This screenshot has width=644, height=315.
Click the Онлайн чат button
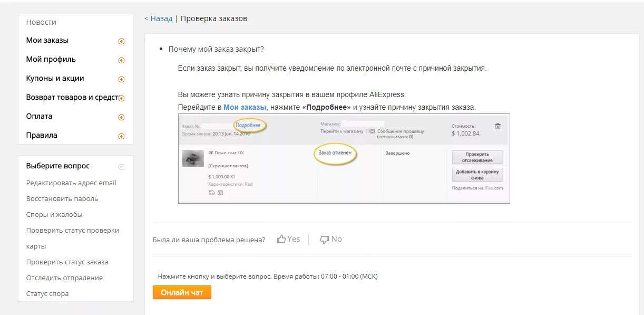coord(182,292)
